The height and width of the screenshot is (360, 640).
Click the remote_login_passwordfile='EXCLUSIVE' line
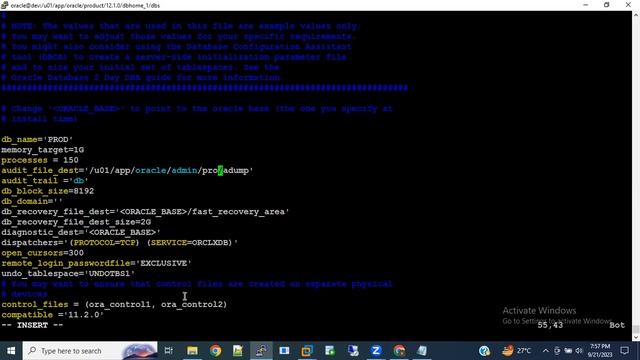(96, 263)
